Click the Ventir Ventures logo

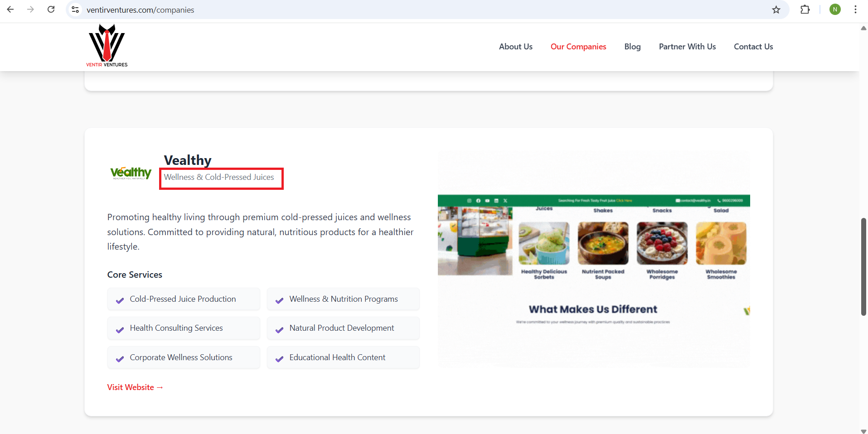click(107, 46)
